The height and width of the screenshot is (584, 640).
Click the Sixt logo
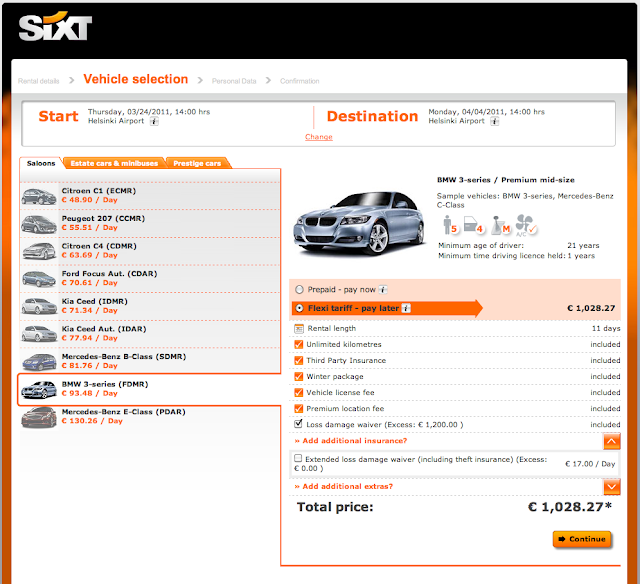coord(55,27)
